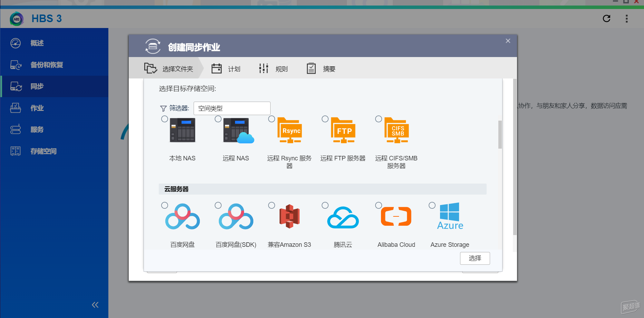Collapse the sidebar with double chevron
Image resolution: width=644 pixels, height=318 pixels.
pos(95,305)
